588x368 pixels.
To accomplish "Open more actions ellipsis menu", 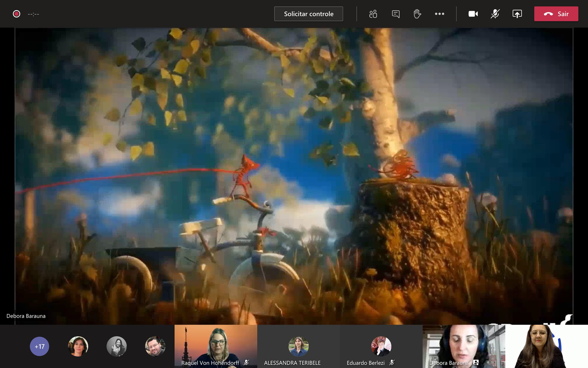I will click(x=439, y=14).
